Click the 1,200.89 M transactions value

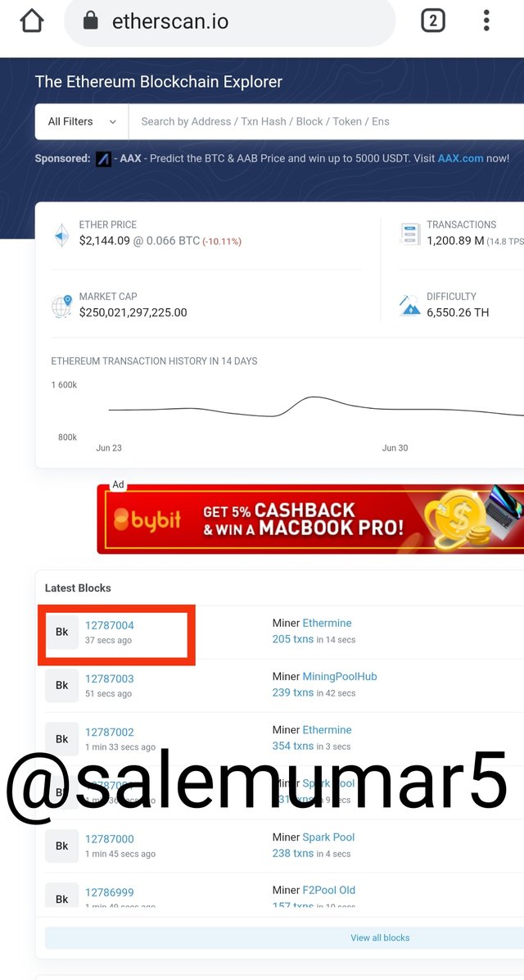coord(455,241)
